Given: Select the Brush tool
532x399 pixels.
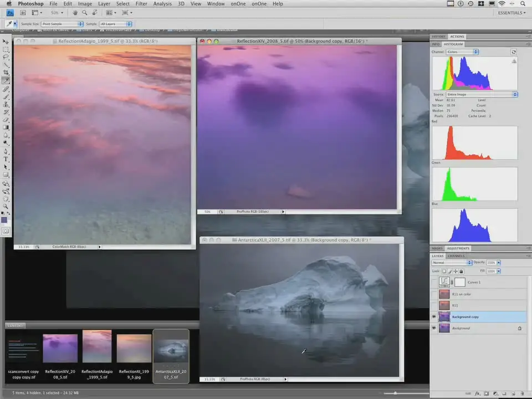Looking at the screenshot, I should click(6, 96).
